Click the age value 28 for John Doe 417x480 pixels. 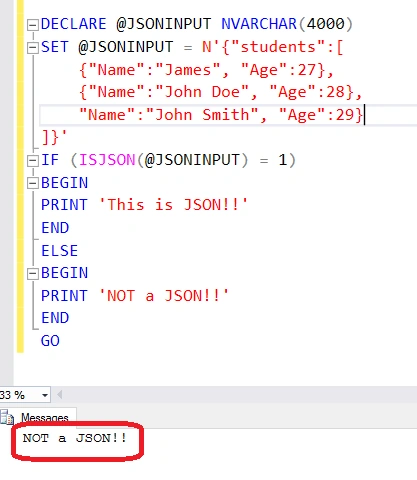(335, 92)
